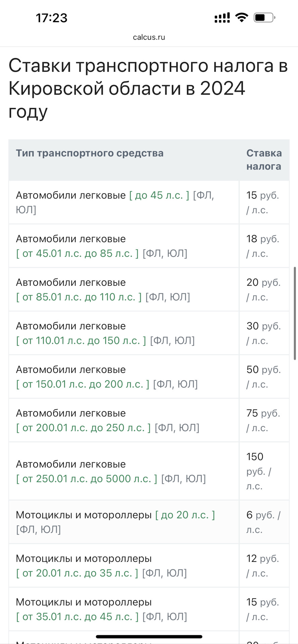Open the "от 150.01 л.с. до 200 л.с." link
Viewport: 298px width, 644px height.
[x=83, y=384]
